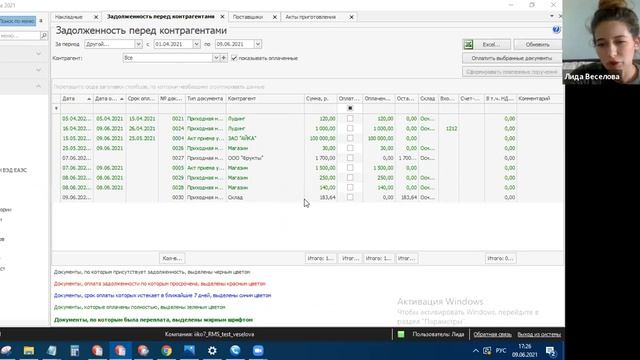The height and width of the screenshot is (360, 640).
Task: Click the sidebar search input field
Action: coord(20,36)
